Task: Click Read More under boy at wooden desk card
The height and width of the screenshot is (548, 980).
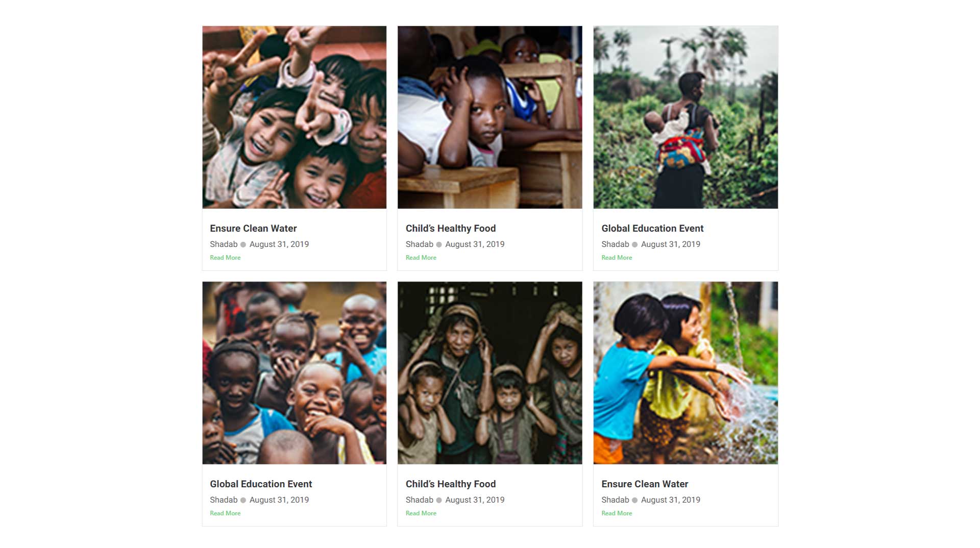Action: [421, 258]
